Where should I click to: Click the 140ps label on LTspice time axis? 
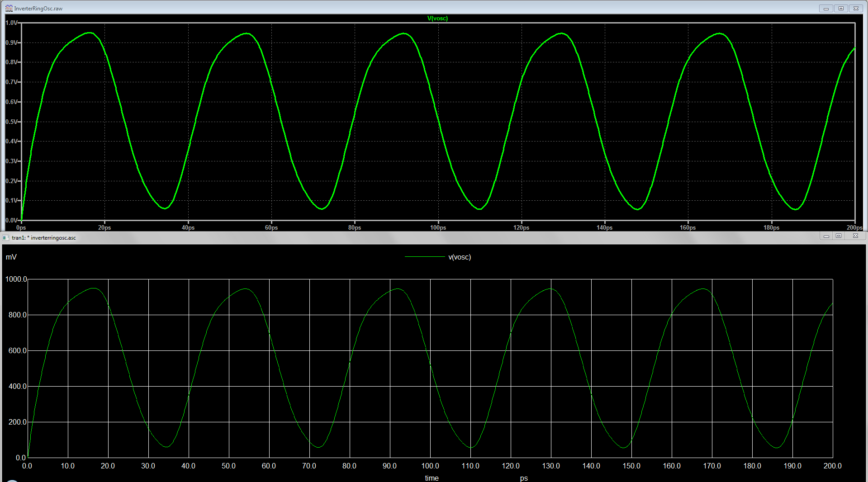coord(604,227)
